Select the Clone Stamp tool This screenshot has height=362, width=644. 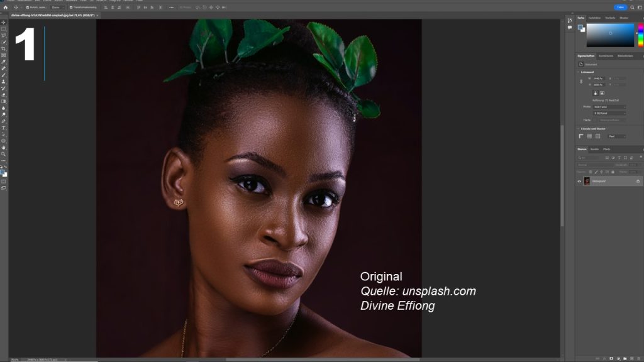point(4,81)
